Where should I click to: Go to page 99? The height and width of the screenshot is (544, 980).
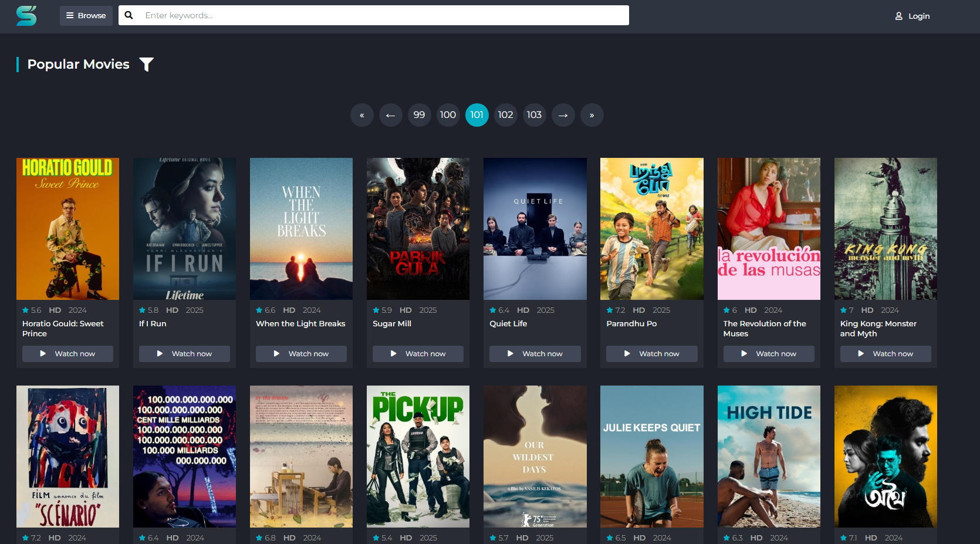pos(420,115)
